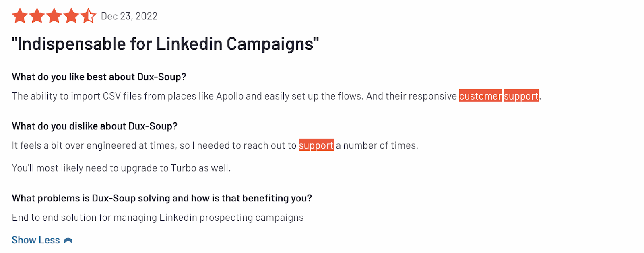
Task: Click the End to end solution sentence
Action: (158, 218)
